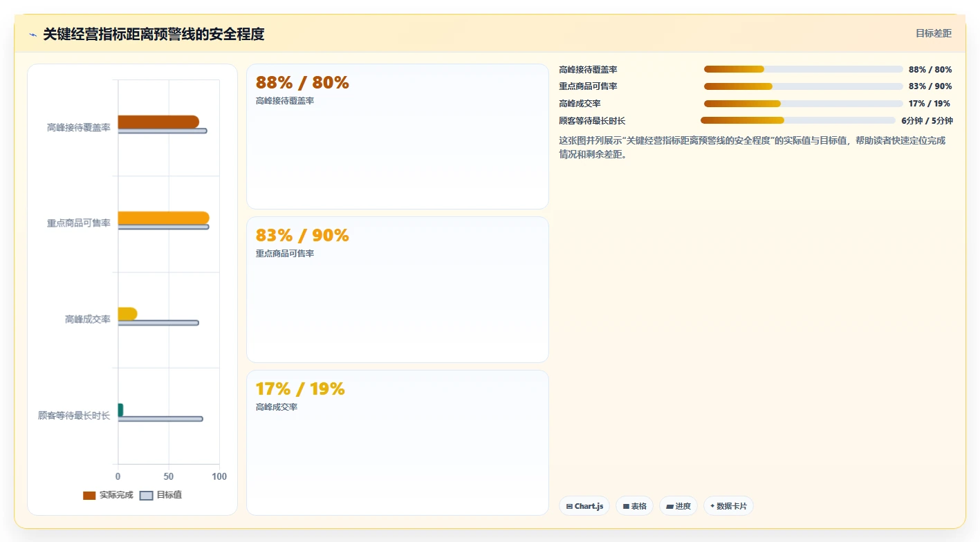
Task: Click the brown actual bar for 高峰接待覆盖率
Action: [158, 122]
